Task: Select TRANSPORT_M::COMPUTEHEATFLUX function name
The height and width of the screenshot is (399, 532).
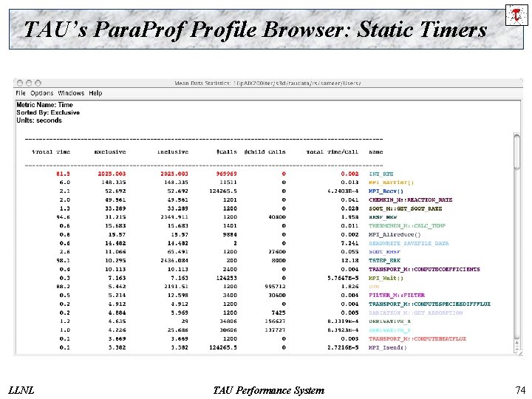Action: [x=417, y=339]
